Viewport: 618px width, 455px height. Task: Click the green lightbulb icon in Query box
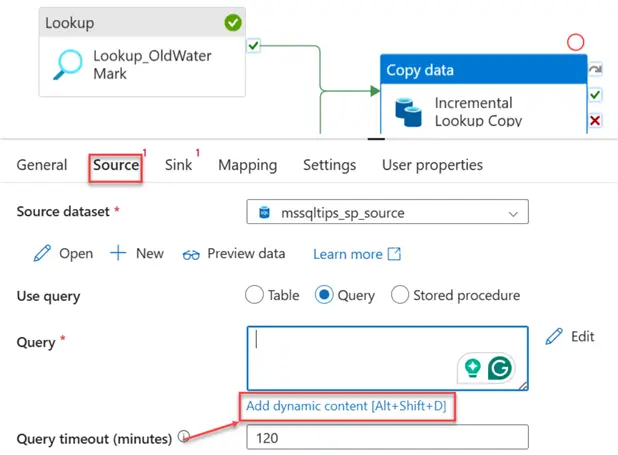(x=472, y=367)
